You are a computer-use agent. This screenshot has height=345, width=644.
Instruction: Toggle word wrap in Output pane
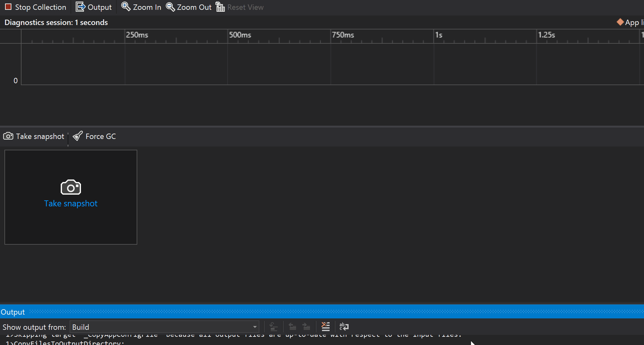click(344, 326)
